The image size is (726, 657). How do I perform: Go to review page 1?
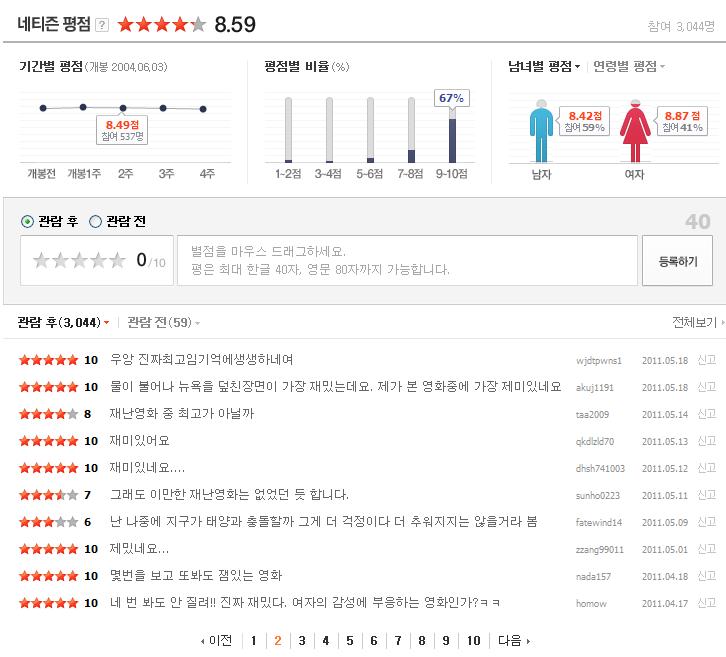253,640
